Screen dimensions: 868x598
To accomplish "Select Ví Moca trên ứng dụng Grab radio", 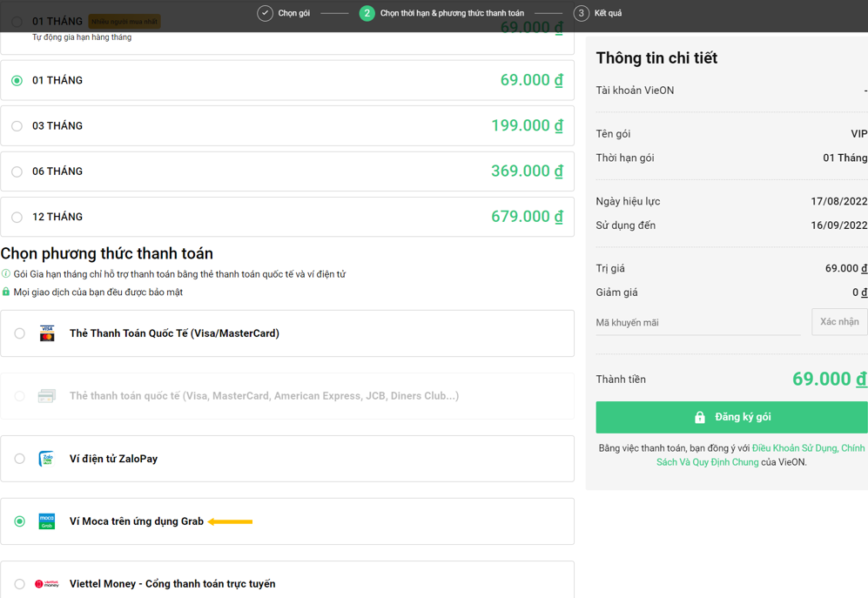I will (x=19, y=521).
